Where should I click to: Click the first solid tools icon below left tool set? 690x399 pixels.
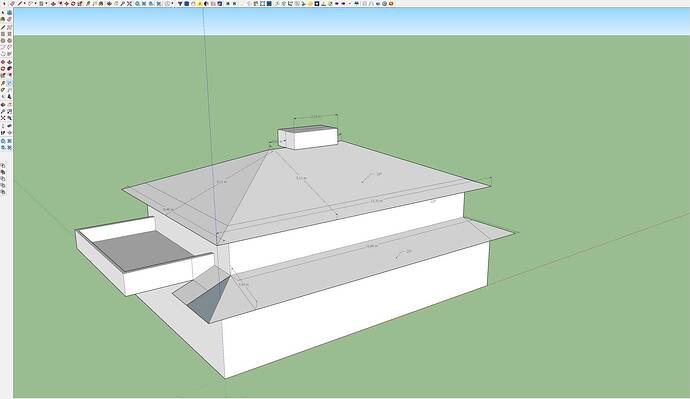[3, 165]
